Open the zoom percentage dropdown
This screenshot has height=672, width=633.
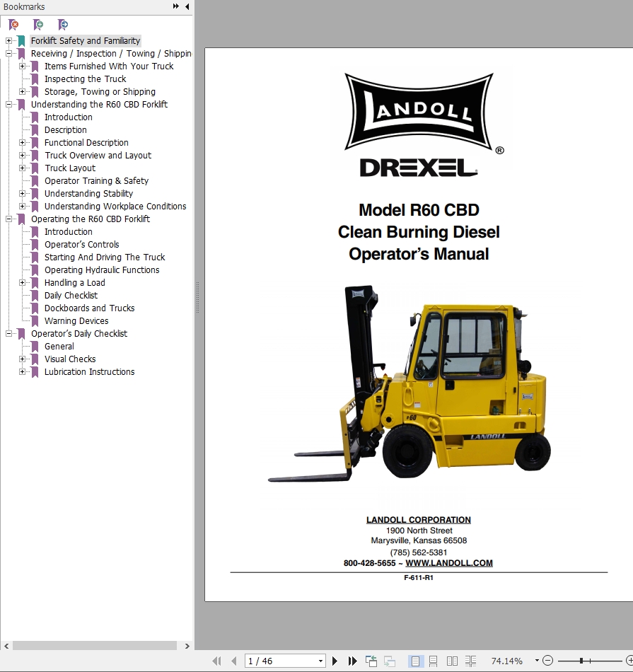537,661
